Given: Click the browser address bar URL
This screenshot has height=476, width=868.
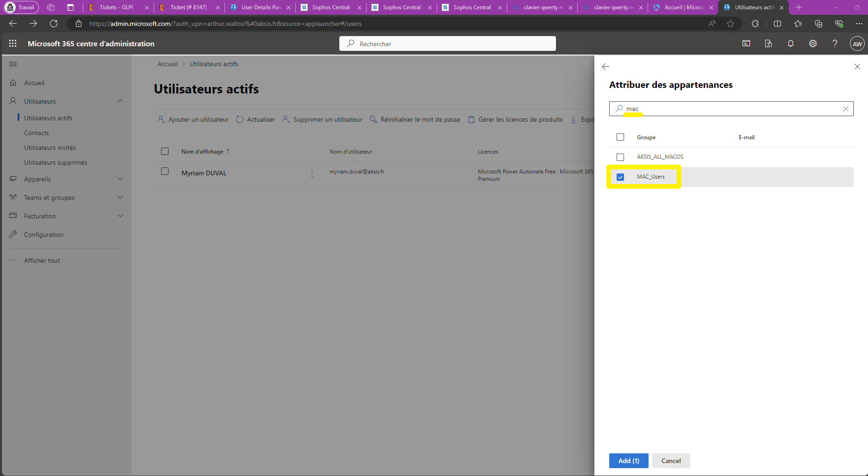Looking at the screenshot, I should [225, 24].
